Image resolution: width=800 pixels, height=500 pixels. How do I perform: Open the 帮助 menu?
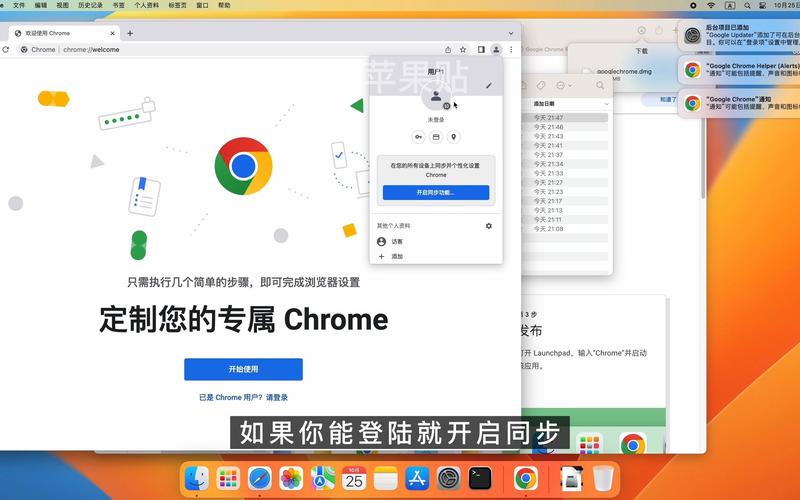pos(224,5)
